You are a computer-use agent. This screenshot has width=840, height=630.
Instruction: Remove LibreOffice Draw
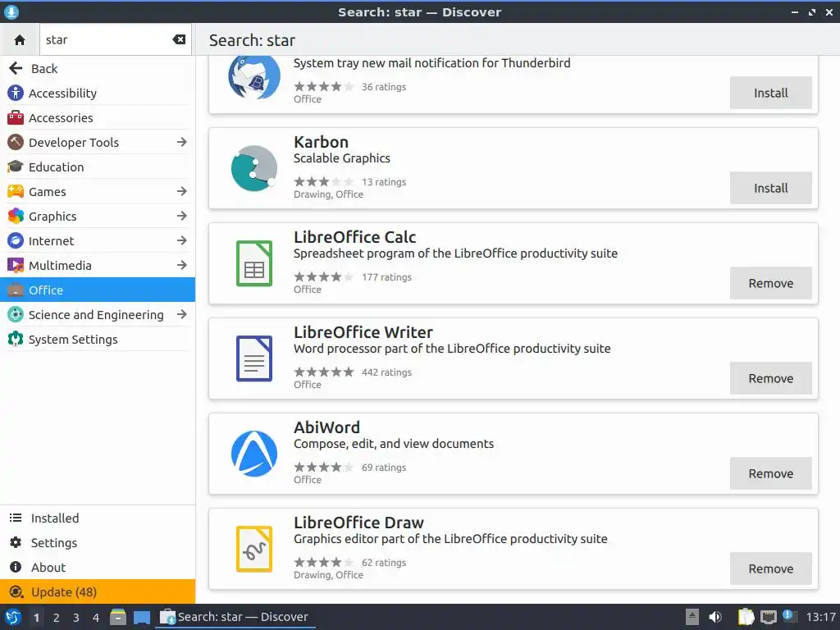tap(770, 569)
